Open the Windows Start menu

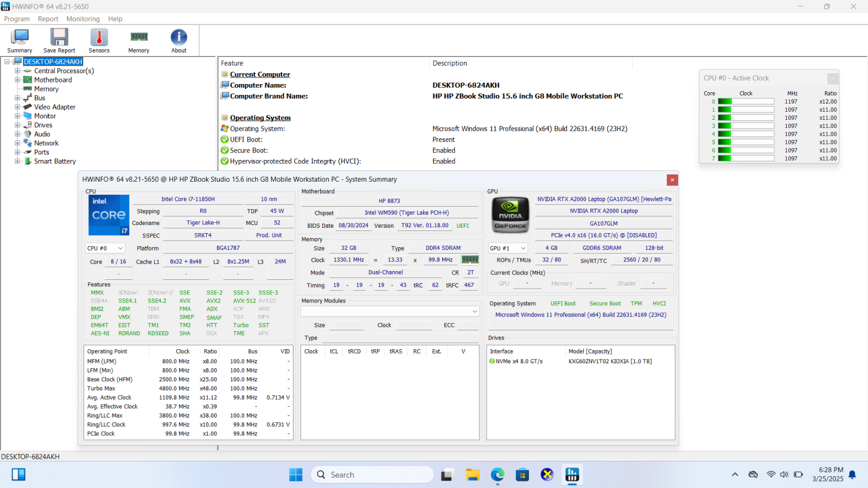(296, 475)
